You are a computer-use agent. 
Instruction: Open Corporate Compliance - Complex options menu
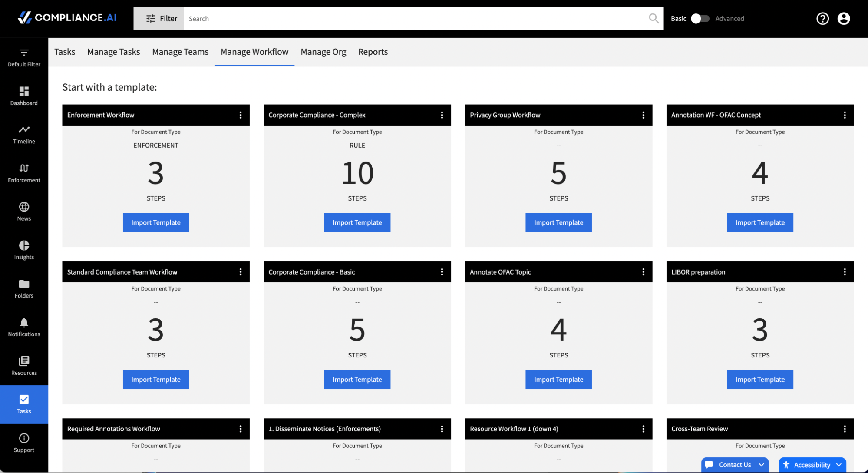coord(442,115)
